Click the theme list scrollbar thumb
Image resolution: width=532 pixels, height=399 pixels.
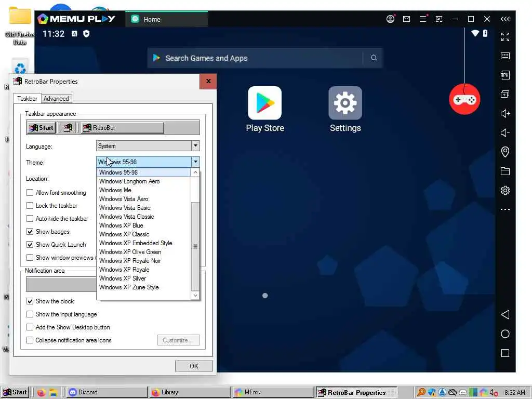(x=195, y=246)
